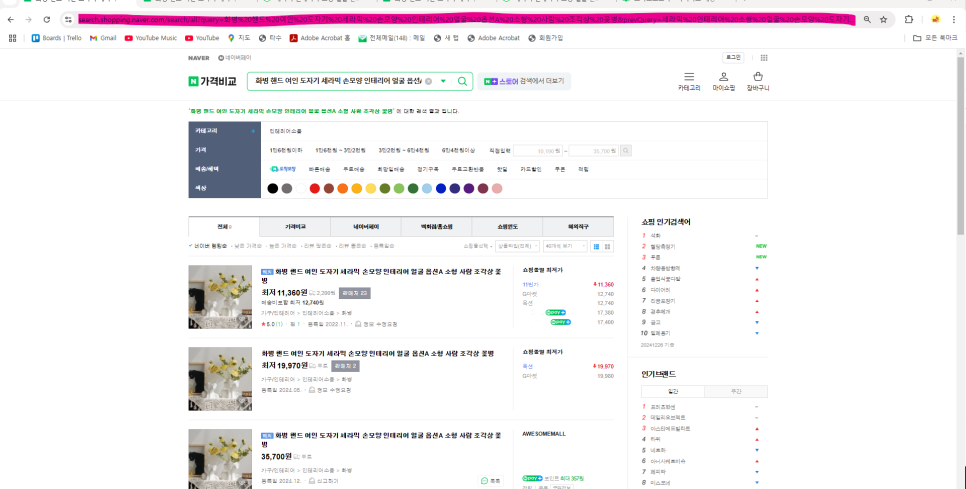The image size is (966, 489).
Task: Click the price range search magnifier button
Action: (626, 150)
